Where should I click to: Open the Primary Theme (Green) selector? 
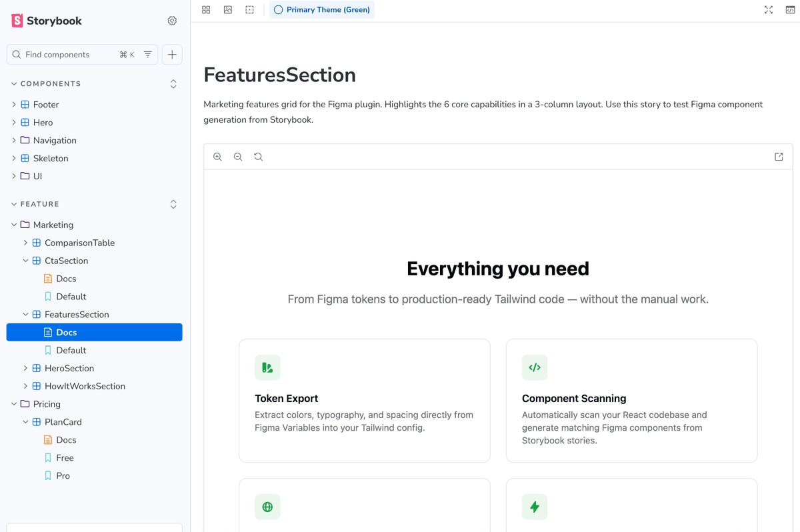click(x=322, y=10)
